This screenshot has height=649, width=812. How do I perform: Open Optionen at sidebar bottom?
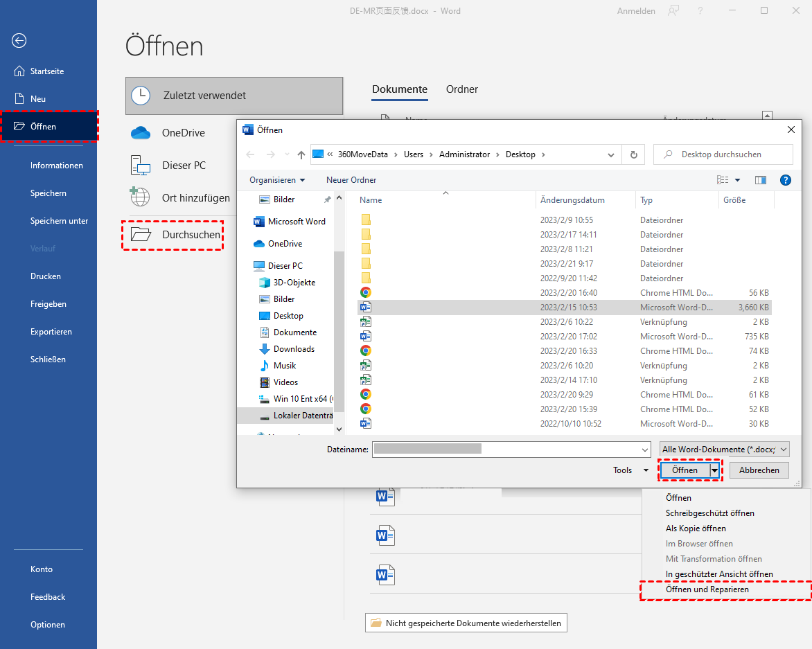coord(48,624)
